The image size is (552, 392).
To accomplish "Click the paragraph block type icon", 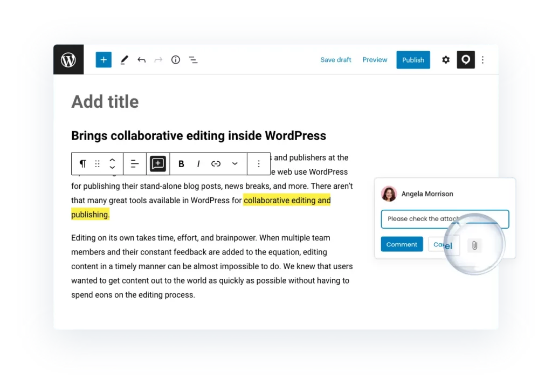I will (82, 164).
